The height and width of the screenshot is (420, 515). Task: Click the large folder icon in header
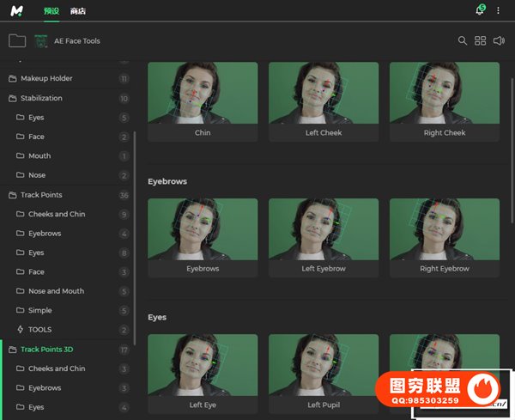[16, 40]
